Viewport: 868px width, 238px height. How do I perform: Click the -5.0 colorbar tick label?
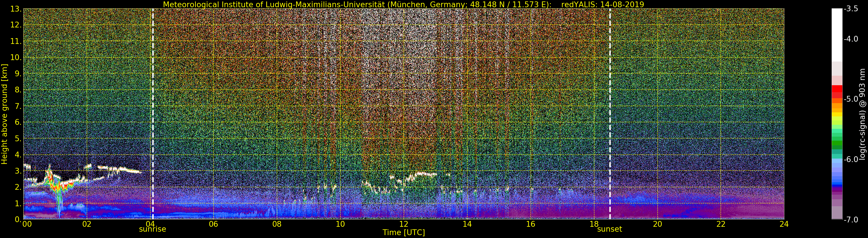850,99
